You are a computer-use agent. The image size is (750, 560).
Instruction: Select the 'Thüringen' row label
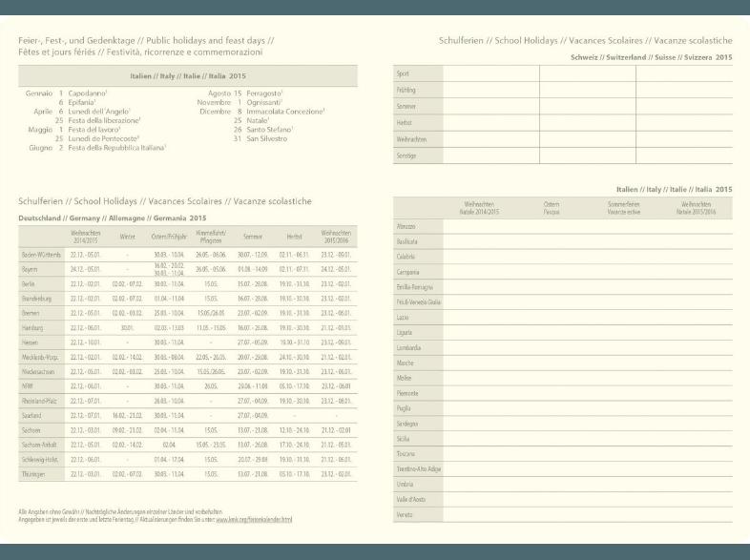(33, 474)
